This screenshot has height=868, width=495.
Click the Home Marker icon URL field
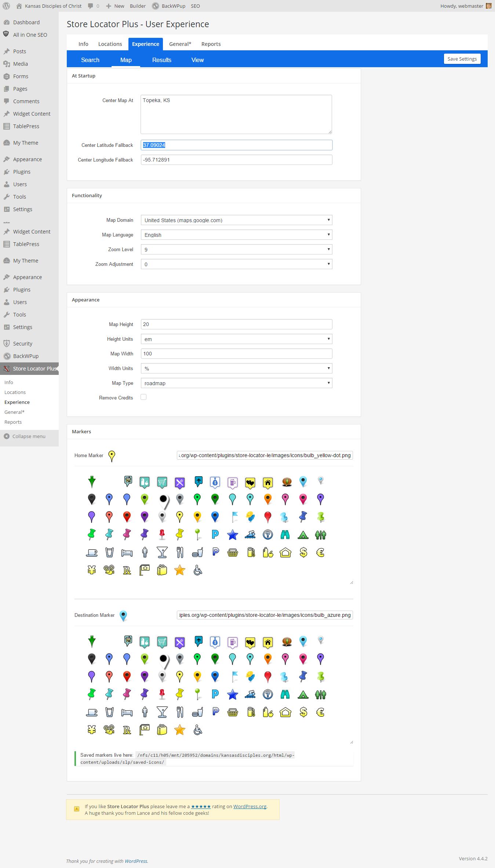[x=265, y=455]
